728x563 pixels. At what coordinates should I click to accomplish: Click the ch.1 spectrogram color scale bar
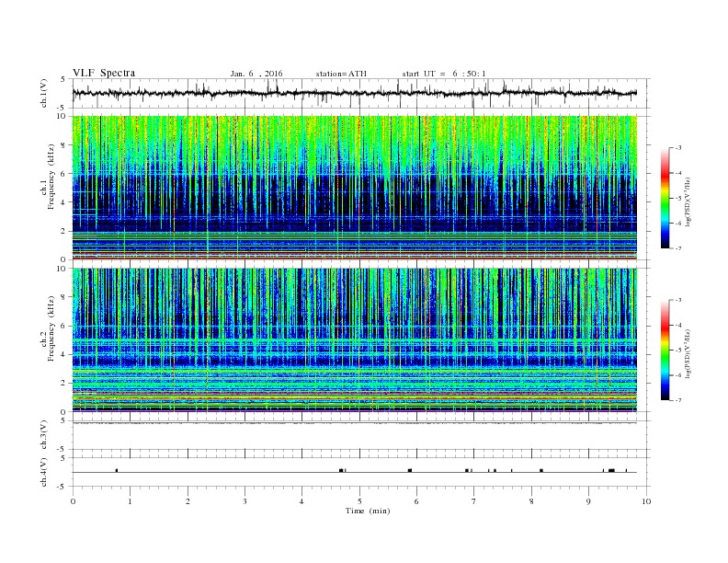pyautogui.click(x=665, y=198)
